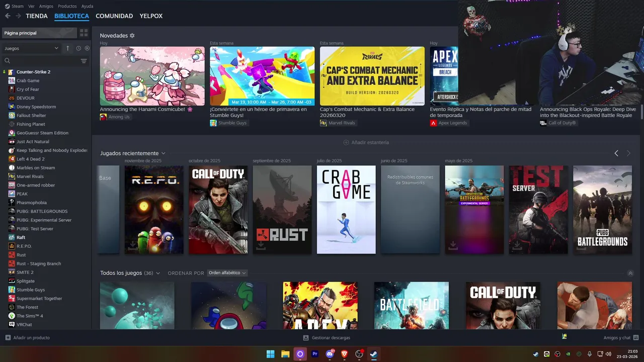Open advanced filter options icon

[x=84, y=61]
